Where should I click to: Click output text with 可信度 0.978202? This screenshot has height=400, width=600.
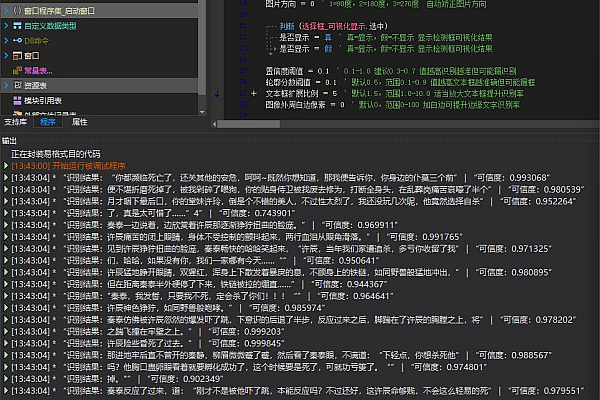293,320
